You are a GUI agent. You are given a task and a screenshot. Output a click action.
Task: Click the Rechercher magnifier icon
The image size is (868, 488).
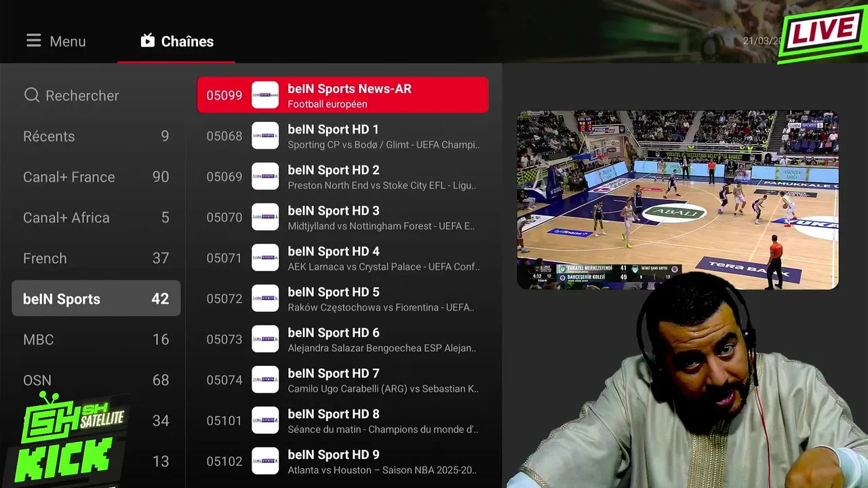tap(32, 96)
